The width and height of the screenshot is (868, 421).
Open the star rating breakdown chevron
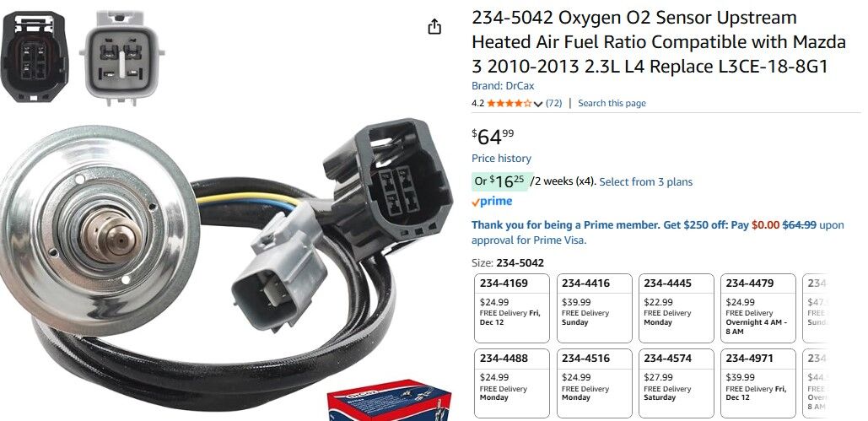pos(538,104)
